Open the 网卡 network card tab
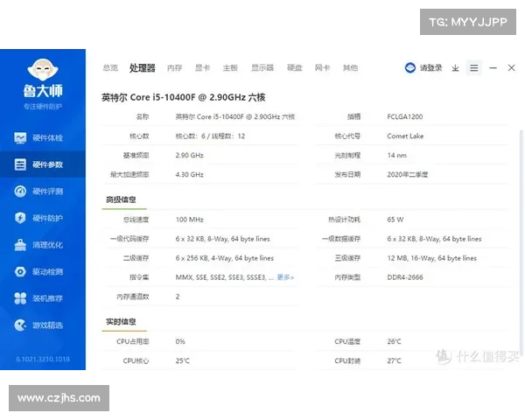The width and height of the screenshot is (525, 420). [322, 68]
